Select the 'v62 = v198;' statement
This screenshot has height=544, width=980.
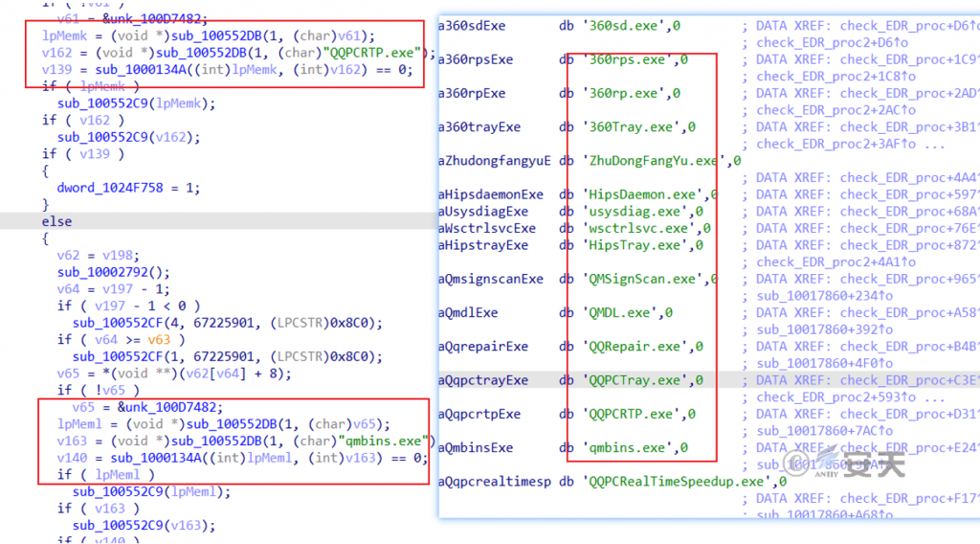[99, 255]
